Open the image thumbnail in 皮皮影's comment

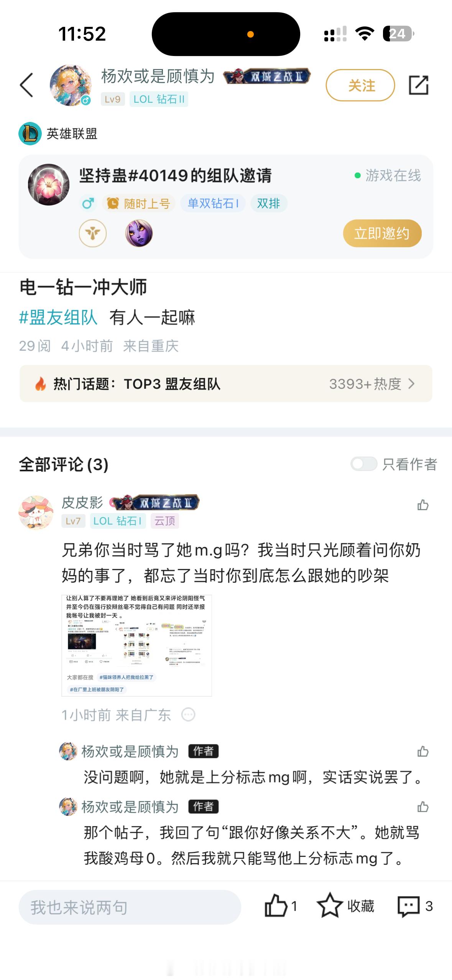point(136,645)
